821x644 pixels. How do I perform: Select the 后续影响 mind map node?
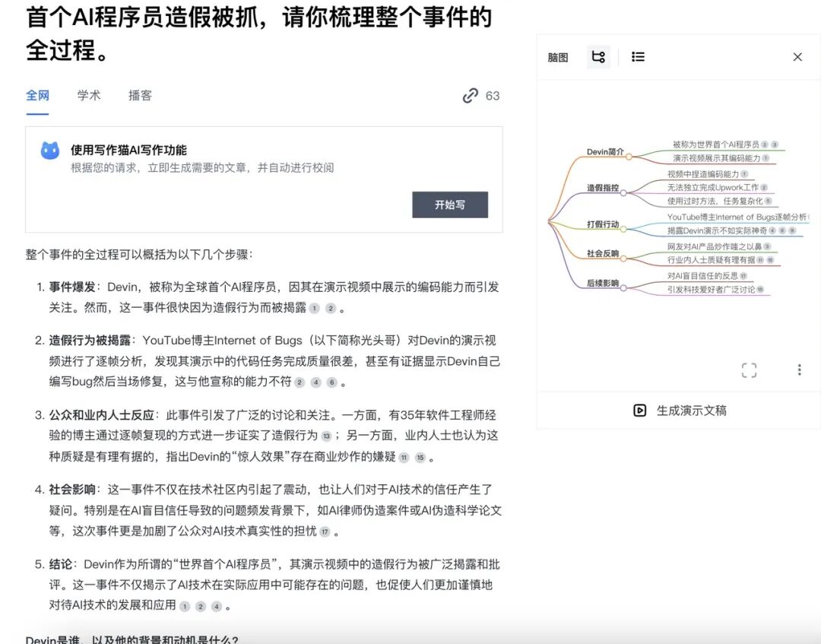click(x=603, y=283)
